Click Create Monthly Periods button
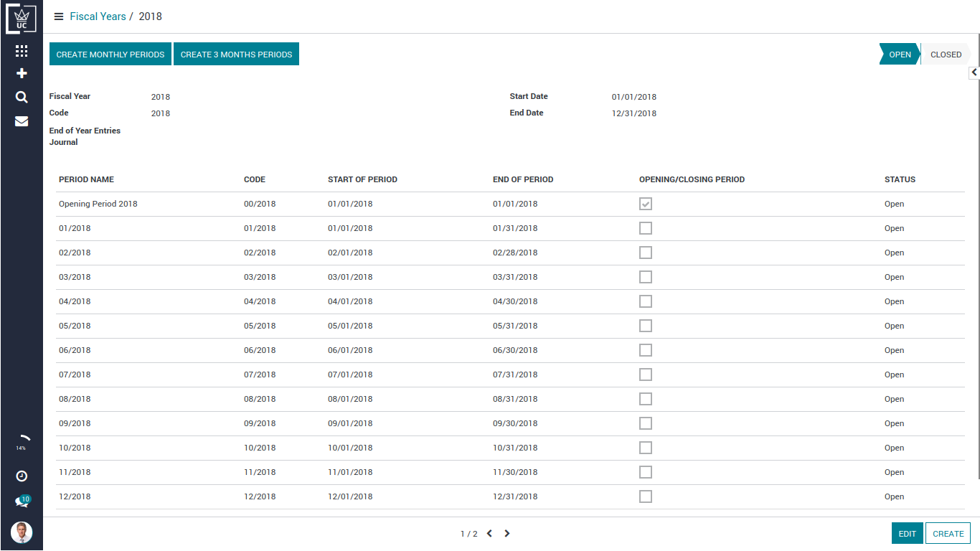This screenshot has width=980, height=551. [x=110, y=55]
